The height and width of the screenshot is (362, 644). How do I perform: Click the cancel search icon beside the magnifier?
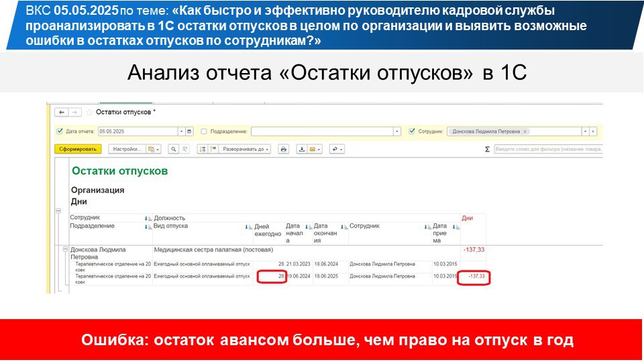point(185,149)
